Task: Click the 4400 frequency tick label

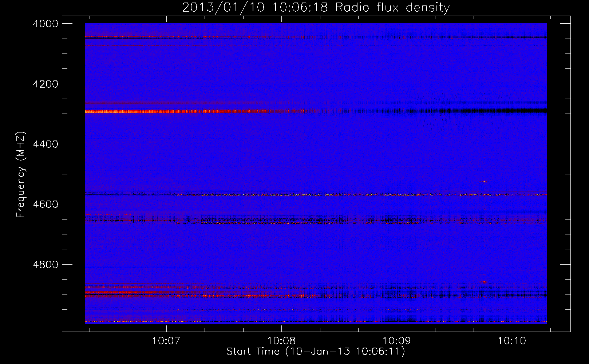Action: 46,144
